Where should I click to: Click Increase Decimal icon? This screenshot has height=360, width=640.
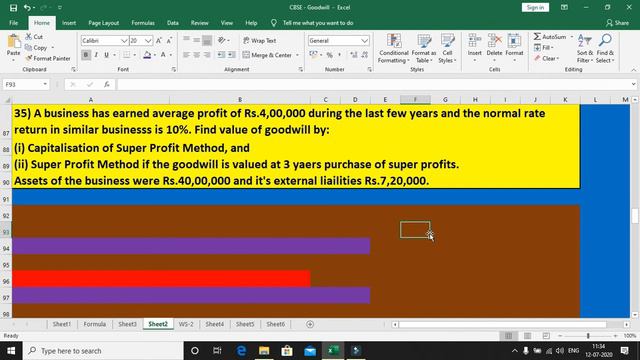click(x=353, y=55)
